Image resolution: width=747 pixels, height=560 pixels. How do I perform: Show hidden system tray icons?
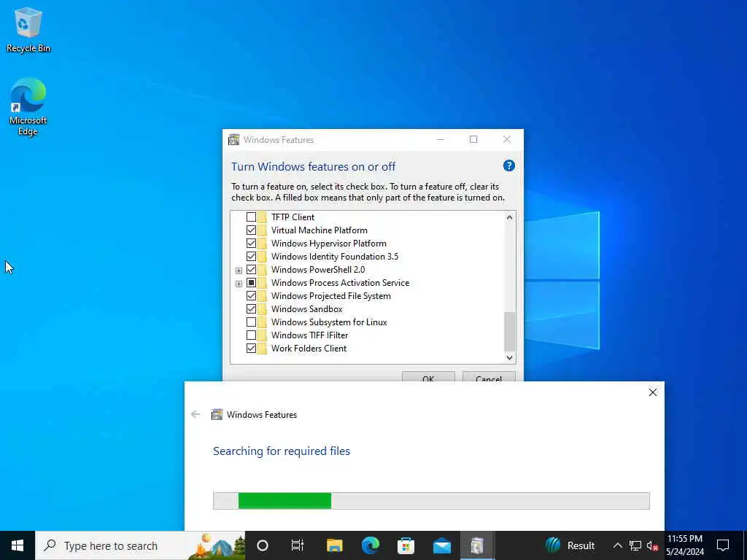pos(617,545)
